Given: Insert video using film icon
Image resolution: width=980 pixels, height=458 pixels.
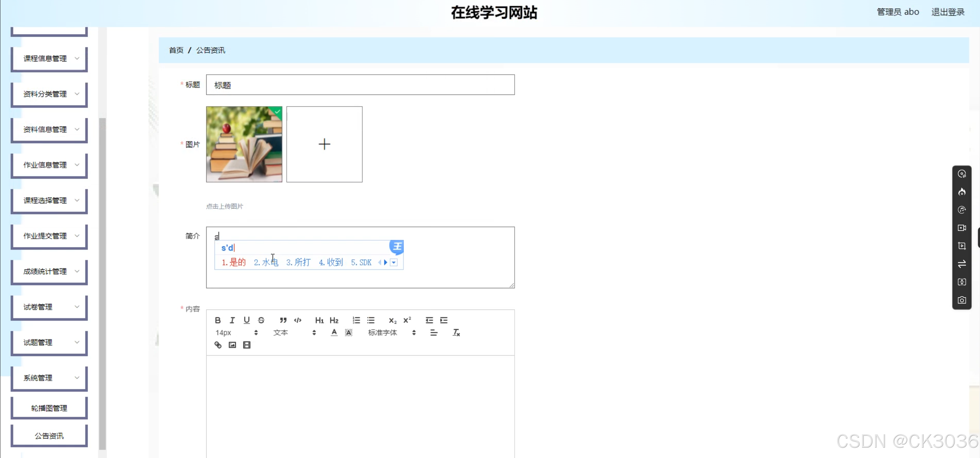Looking at the screenshot, I should tap(246, 345).
